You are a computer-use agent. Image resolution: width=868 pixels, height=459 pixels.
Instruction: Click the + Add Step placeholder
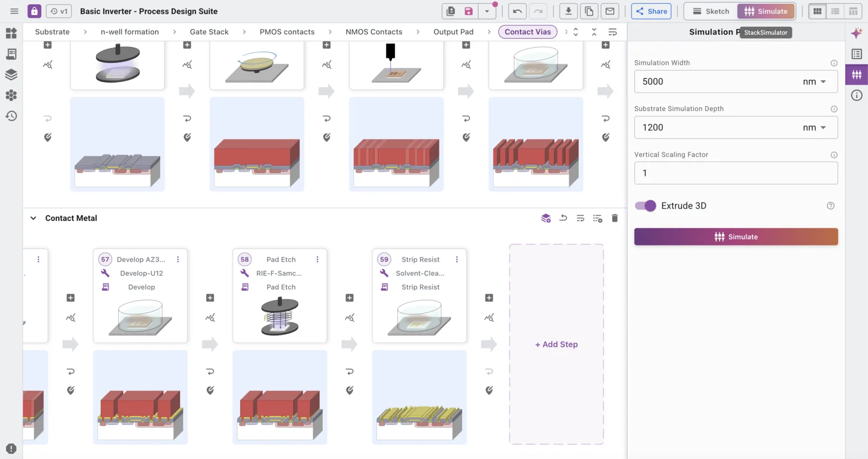pos(557,344)
